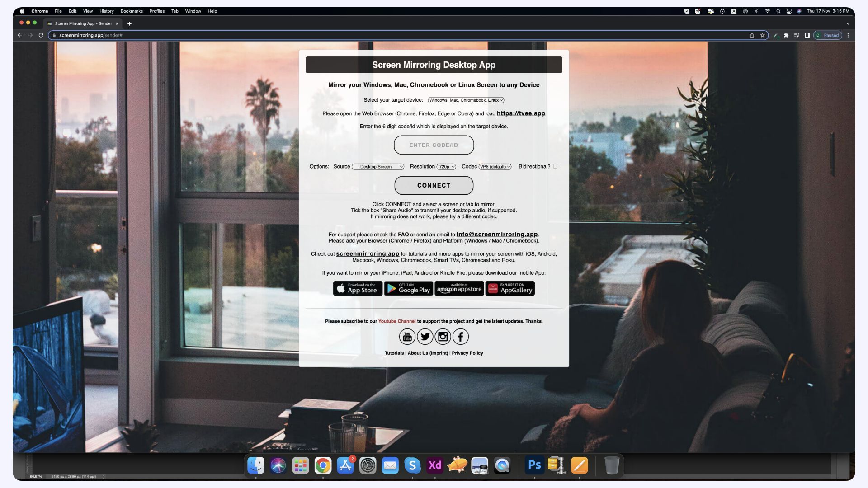Click the CONNECT button
This screenshot has height=488, width=868.
point(434,185)
